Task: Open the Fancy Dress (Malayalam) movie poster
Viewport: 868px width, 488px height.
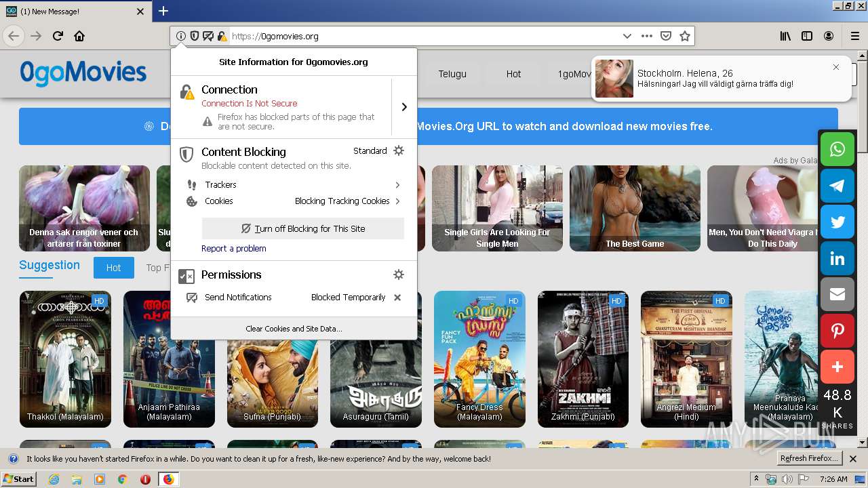Action: click(479, 359)
